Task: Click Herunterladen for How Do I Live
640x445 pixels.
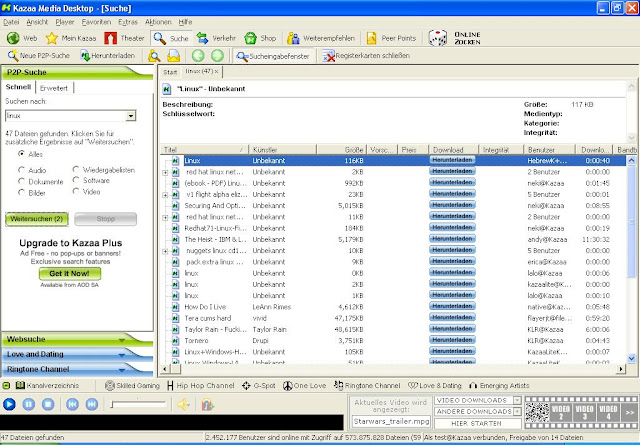Action: pyautogui.click(x=452, y=306)
